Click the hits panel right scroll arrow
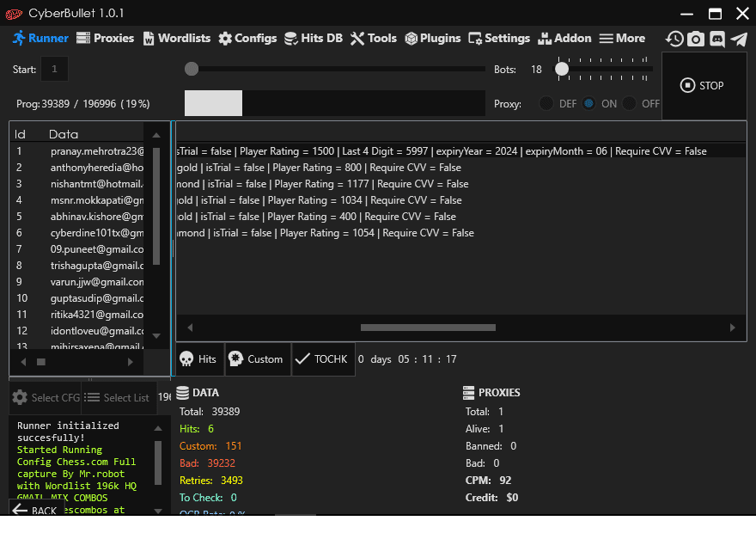756x533 pixels. pos(732,328)
